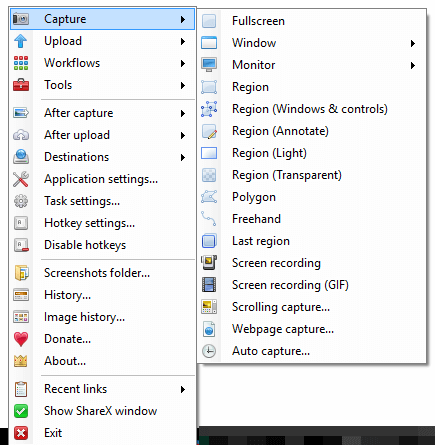435x445 pixels.
Task: Click the filmstrip Screen recording (GIF) icon
Action: 209,285
